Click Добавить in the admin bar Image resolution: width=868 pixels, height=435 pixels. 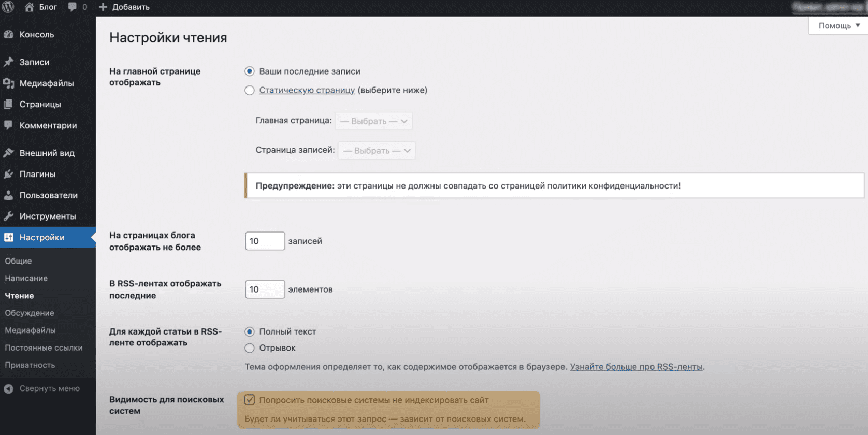[131, 7]
